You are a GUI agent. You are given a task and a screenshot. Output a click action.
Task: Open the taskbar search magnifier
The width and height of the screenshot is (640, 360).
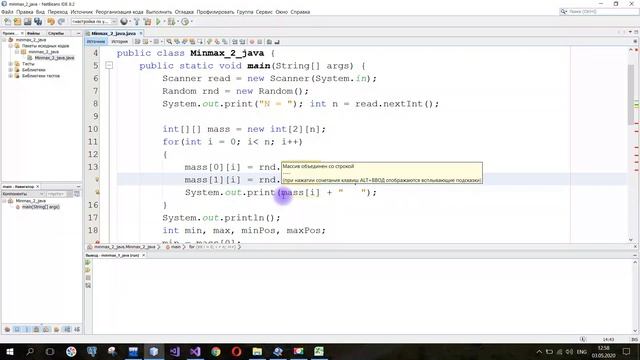point(30,351)
